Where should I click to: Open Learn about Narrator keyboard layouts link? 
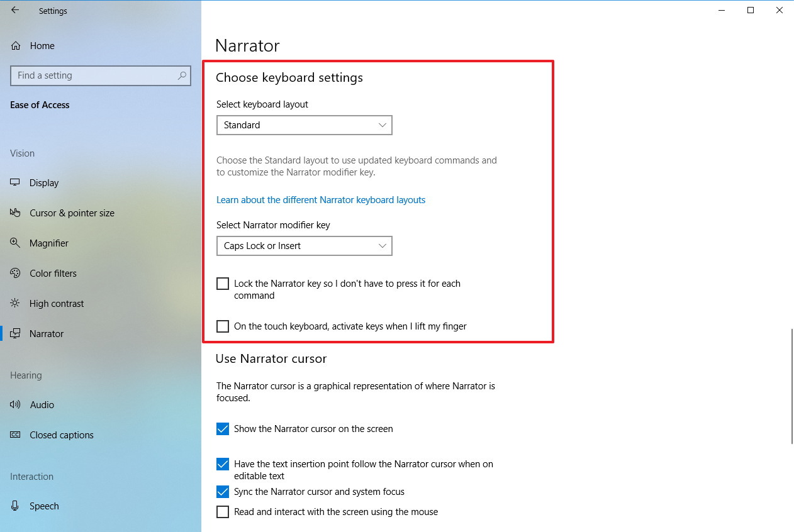click(x=321, y=200)
